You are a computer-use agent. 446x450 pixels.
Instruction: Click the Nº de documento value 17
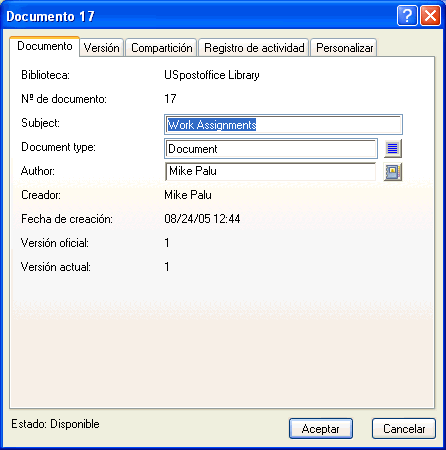[x=170, y=99]
